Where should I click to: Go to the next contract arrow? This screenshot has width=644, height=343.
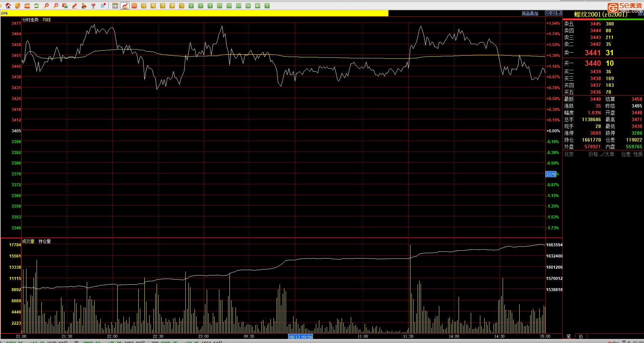(x=553, y=13)
